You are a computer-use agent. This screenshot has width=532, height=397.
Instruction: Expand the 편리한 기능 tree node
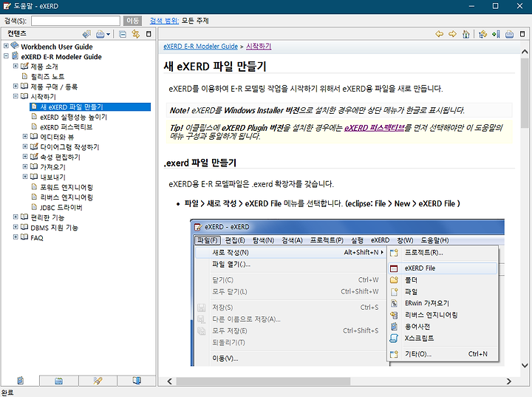[x=16, y=217]
